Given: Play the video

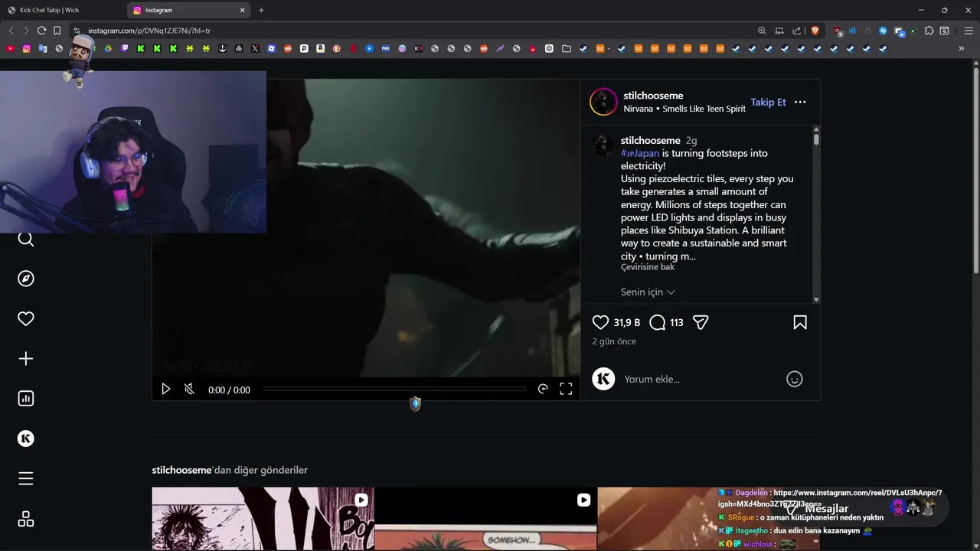Looking at the screenshot, I should click(x=165, y=389).
